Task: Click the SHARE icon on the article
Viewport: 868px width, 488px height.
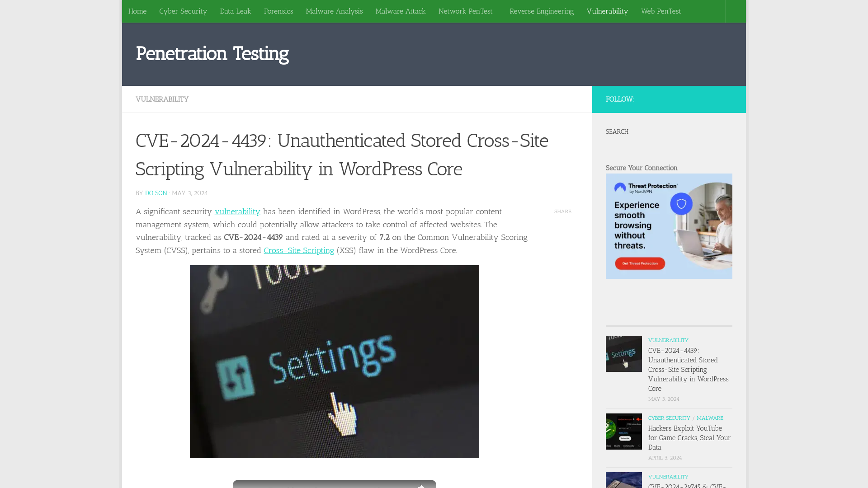Action: (x=563, y=211)
